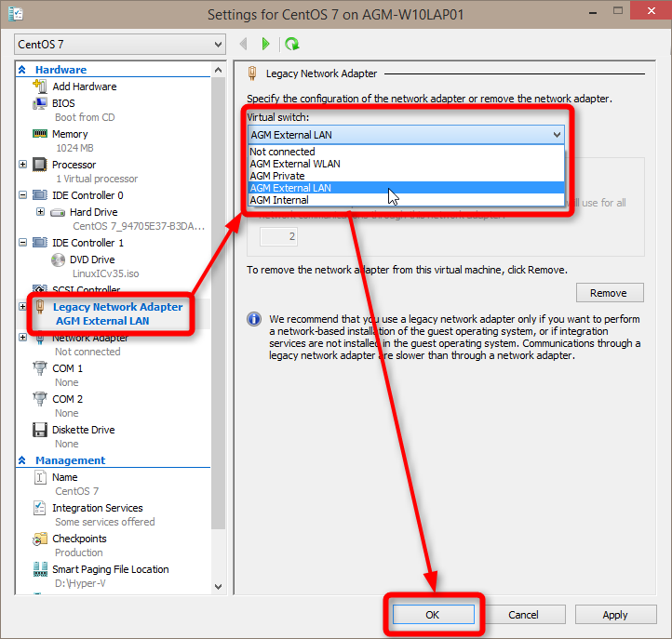Image resolution: width=672 pixels, height=639 pixels.
Task: Click the VLAN identifier field showing 2
Action: click(x=278, y=236)
